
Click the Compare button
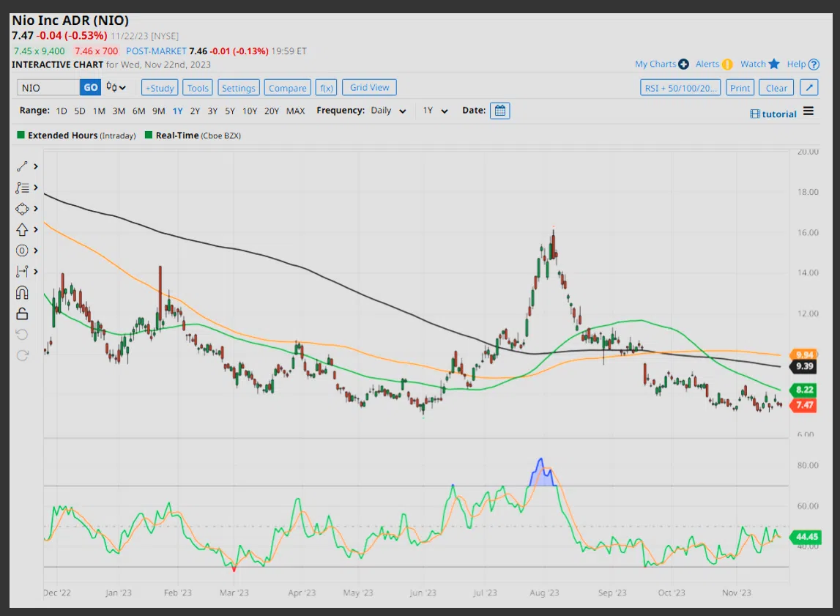(x=288, y=87)
